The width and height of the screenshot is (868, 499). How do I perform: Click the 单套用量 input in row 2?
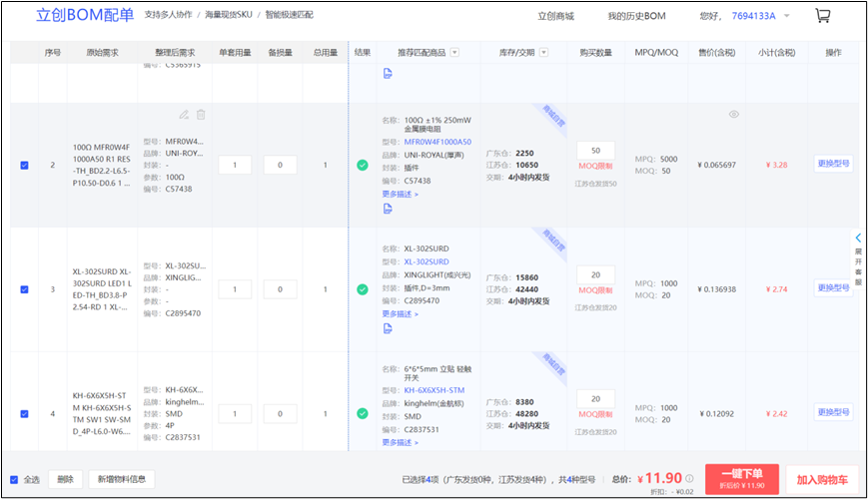[x=235, y=165]
